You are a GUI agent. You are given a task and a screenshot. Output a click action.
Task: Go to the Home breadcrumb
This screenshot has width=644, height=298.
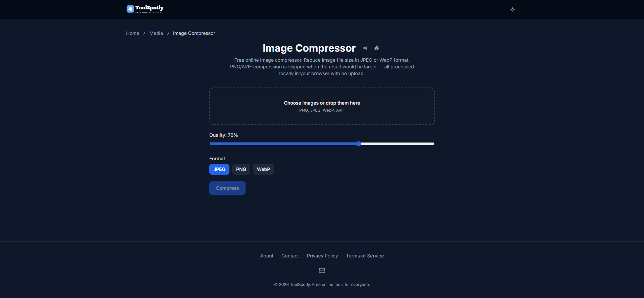click(132, 33)
